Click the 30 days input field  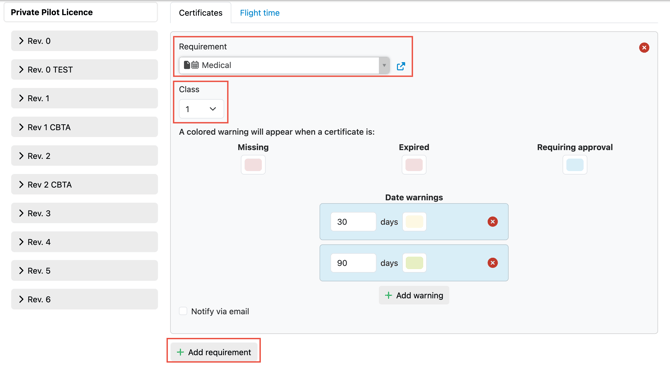pyautogui.click(x=353, y=222)
